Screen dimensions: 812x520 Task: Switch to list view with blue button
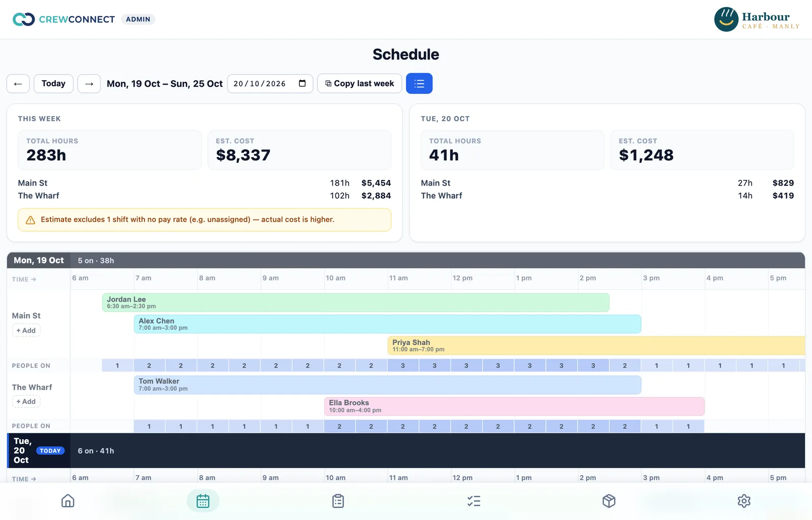click(419, 84)
